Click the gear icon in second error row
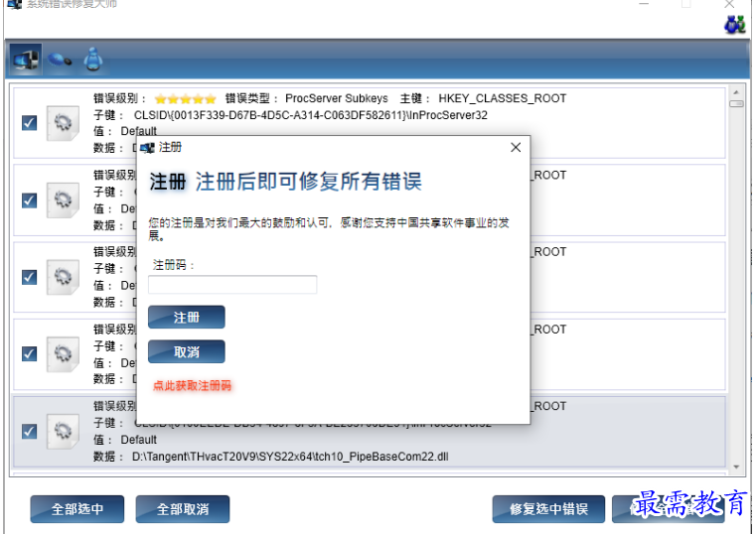 (63, 200)
